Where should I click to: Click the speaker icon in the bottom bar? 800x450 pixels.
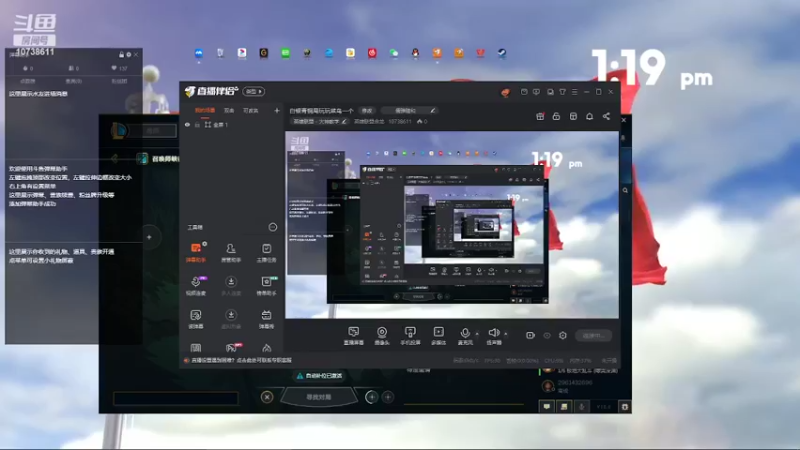493,333
